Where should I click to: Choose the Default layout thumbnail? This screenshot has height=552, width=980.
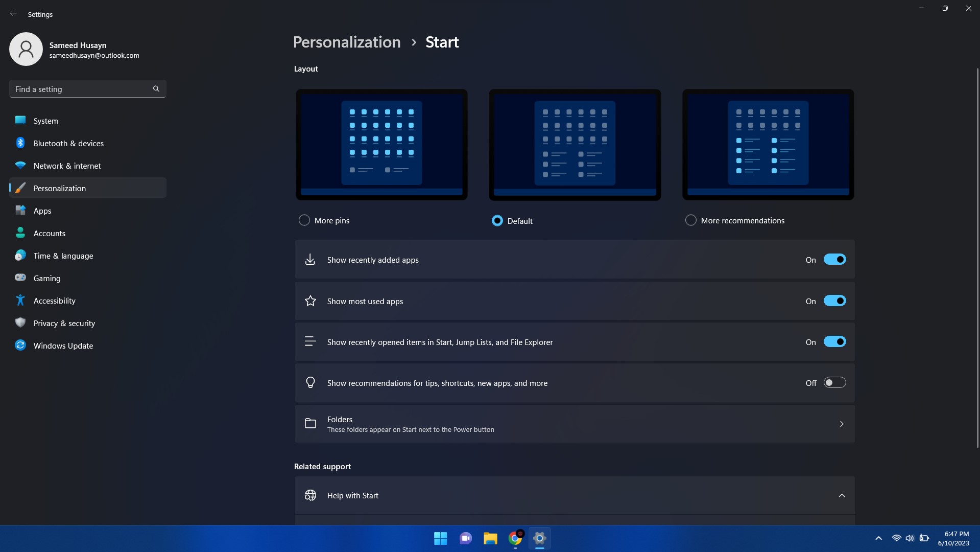coord(575,145)
